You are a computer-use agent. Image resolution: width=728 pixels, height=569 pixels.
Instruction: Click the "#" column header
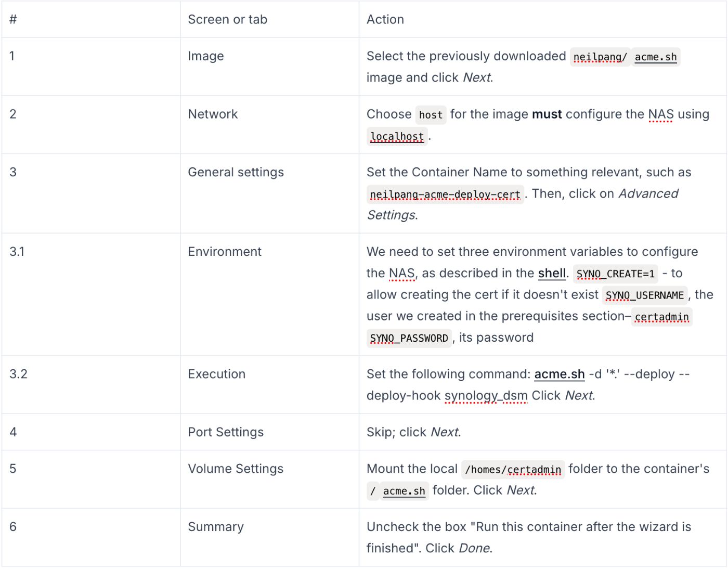13,20
